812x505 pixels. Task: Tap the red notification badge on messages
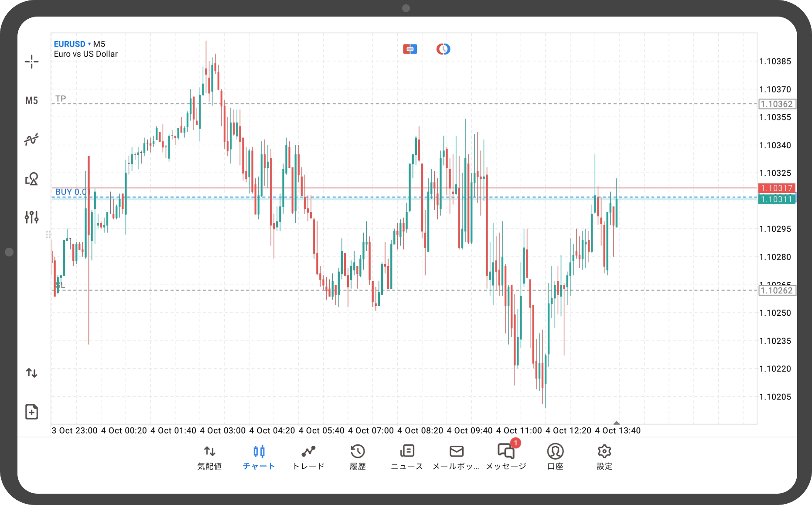(x=515, y=443)
